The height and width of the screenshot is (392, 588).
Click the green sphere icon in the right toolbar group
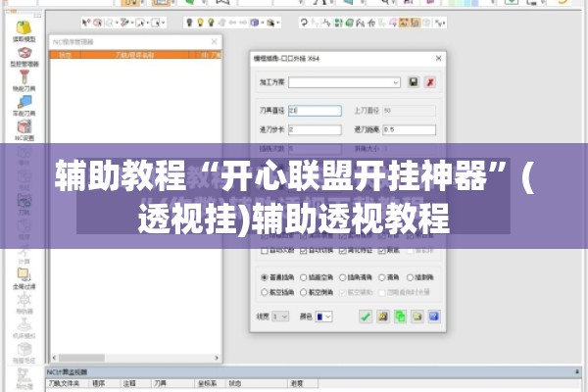[350, 23]
